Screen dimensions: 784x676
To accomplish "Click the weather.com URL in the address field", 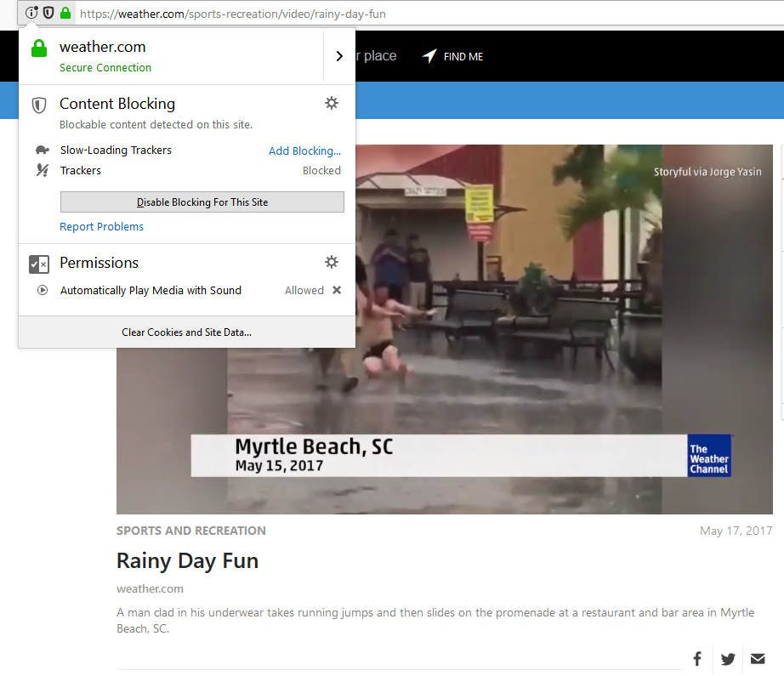I will tap(232, 14).
